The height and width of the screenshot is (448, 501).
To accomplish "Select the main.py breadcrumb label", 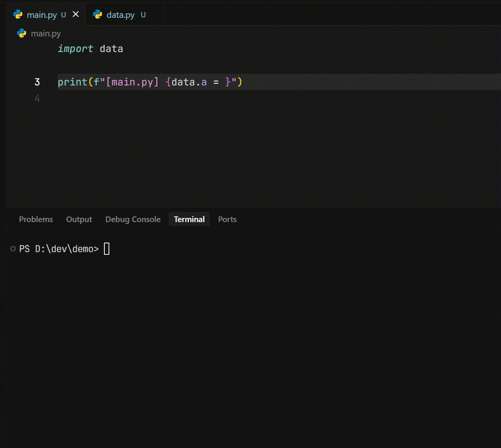I will coord(46,33).
